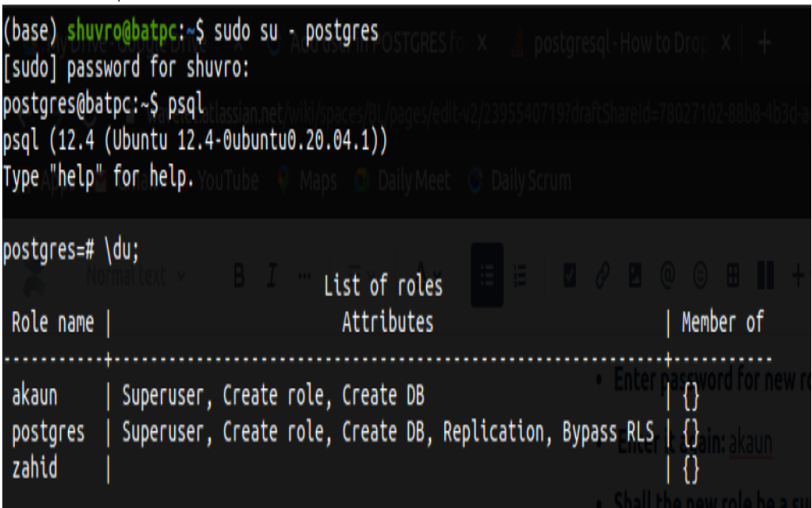
Task: Click the insert image icon
Action: click(635, 276)
